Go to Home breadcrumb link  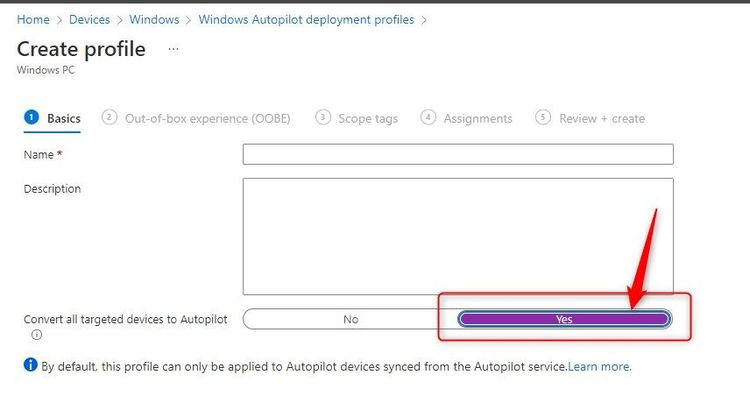coord(33,20)
